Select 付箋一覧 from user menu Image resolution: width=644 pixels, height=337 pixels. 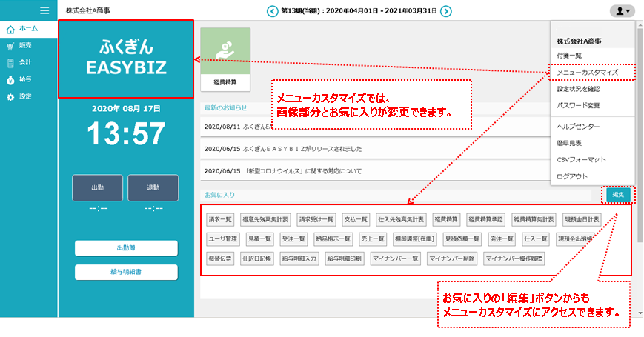tap(569, 56)
